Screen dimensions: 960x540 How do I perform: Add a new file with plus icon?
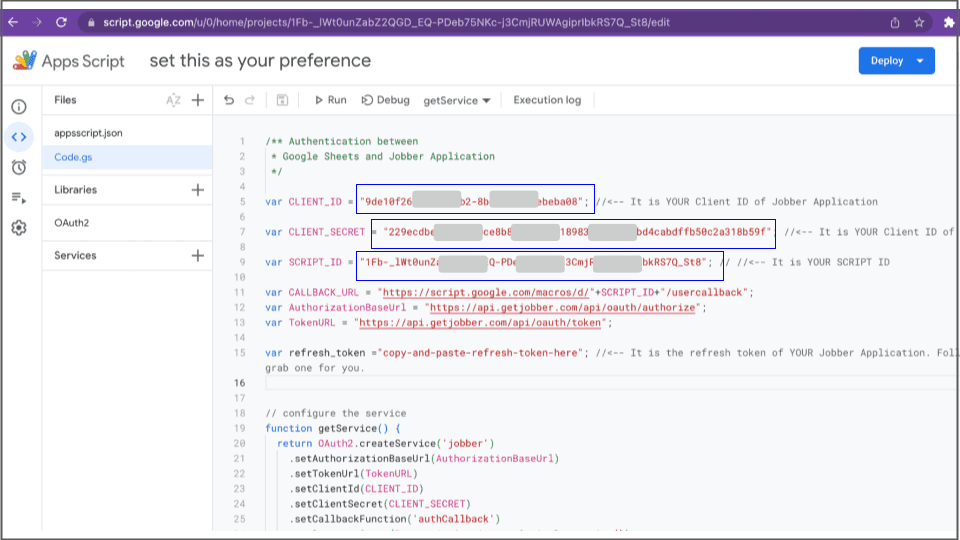198,100
